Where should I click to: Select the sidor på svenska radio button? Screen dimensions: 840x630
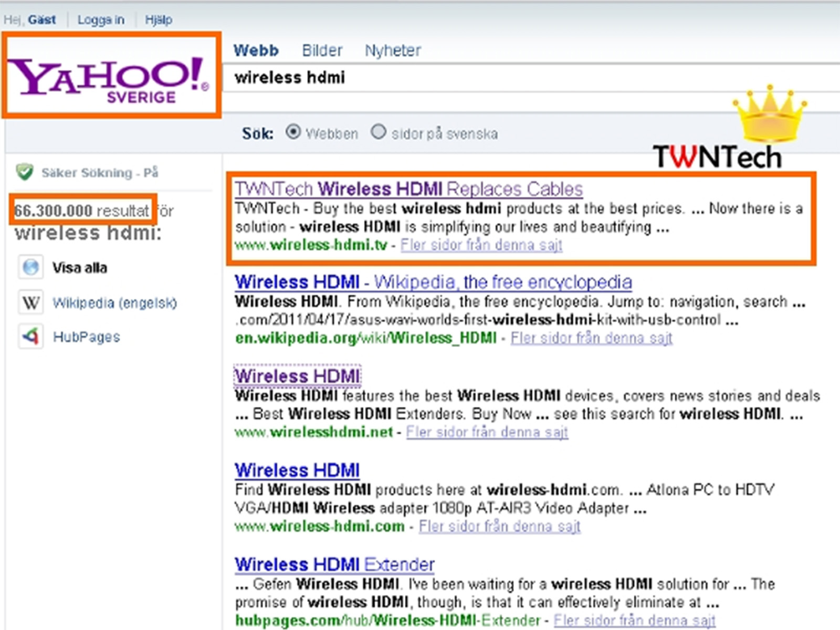coord(378,132)
